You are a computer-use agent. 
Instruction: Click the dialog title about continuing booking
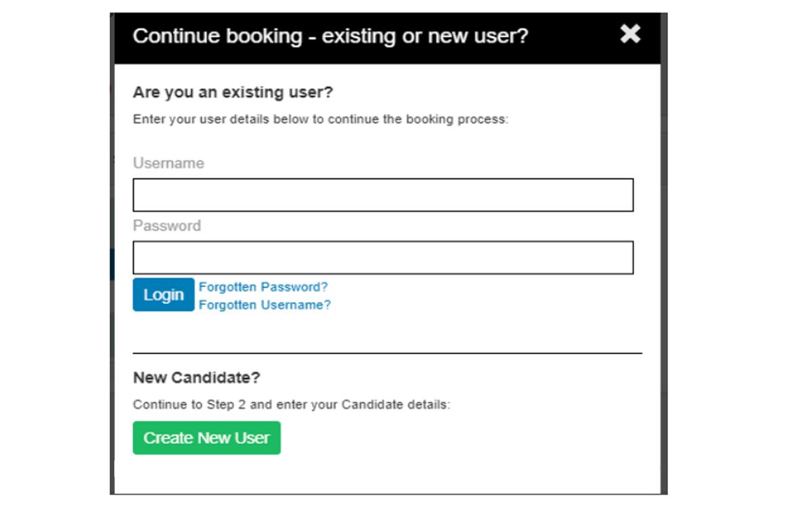330,36
